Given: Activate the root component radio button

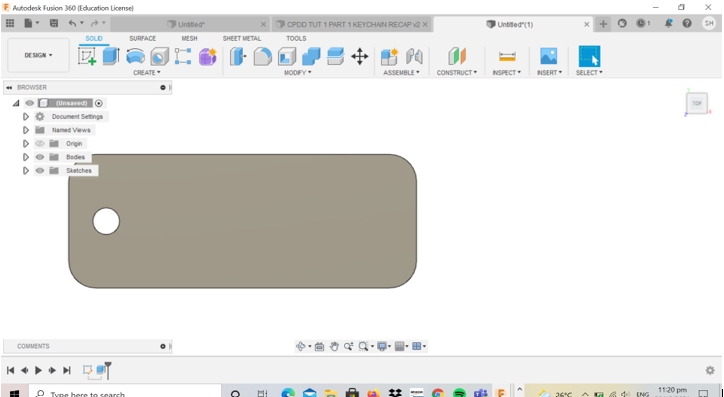Looking at the screenshot, I should pos(98,103).
